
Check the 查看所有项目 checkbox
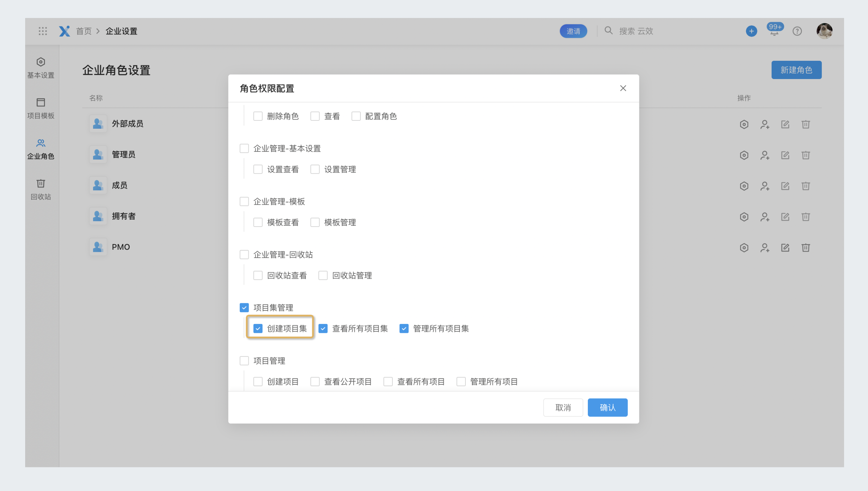[388, 381]
